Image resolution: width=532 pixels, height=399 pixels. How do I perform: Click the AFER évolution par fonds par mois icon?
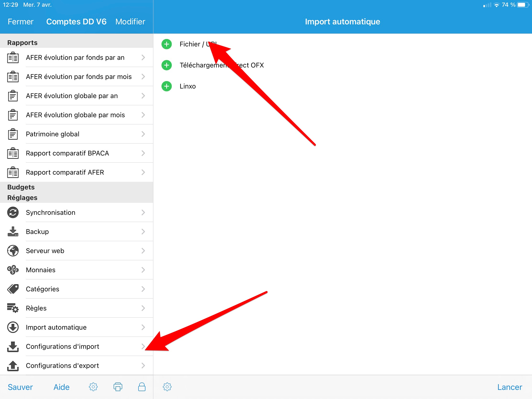tap(13, 77)
